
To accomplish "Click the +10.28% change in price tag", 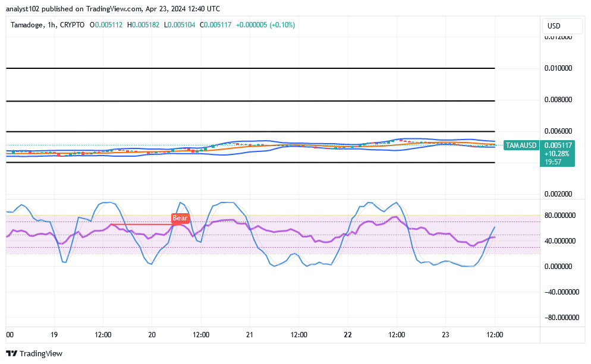I will click(x=557, y=154).
